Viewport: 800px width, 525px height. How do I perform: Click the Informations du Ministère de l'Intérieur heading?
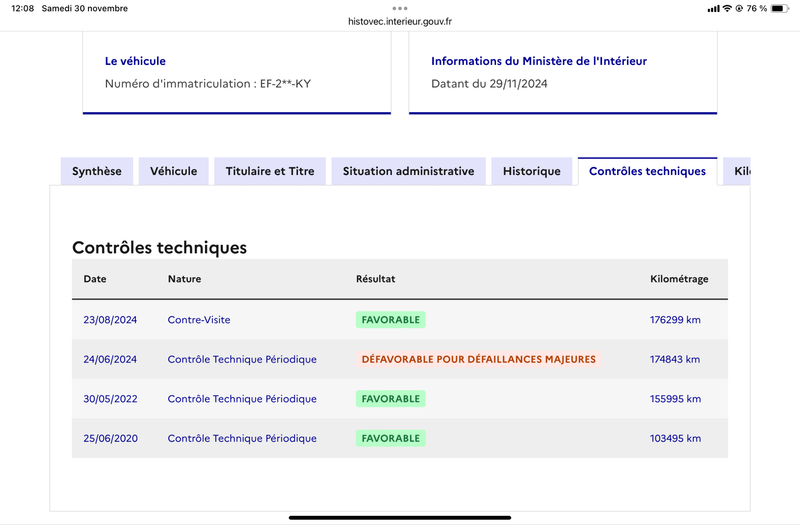[x=539, y=61]
